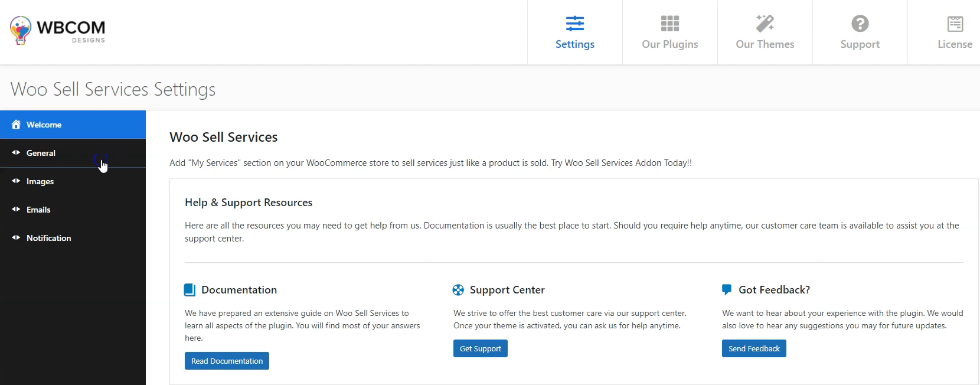Open the Support navigation label
Viewport: 980px width, 385px height.
click(860, 44)
